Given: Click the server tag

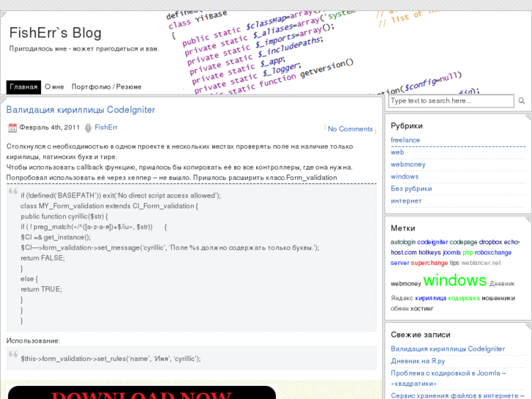Looking at the screenshot, I should click(400, 263).
